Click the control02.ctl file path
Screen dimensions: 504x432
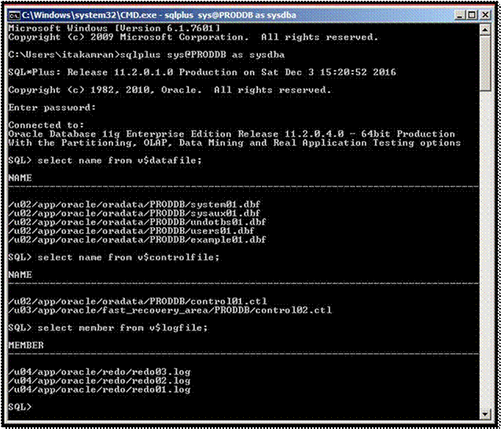point(170,310)
